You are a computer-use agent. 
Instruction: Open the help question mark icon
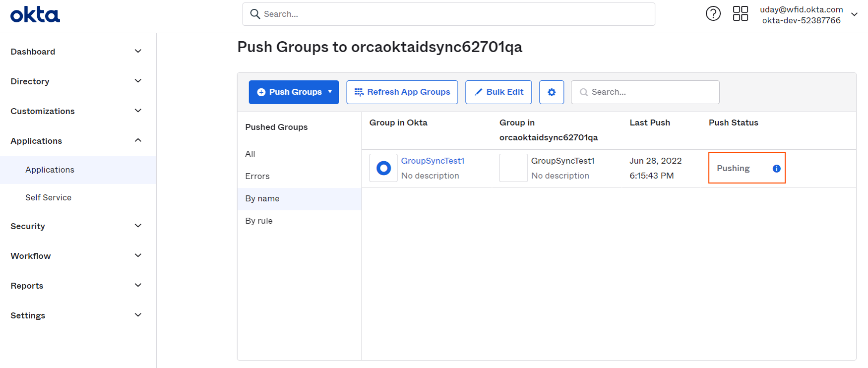[x=713, y=13]
